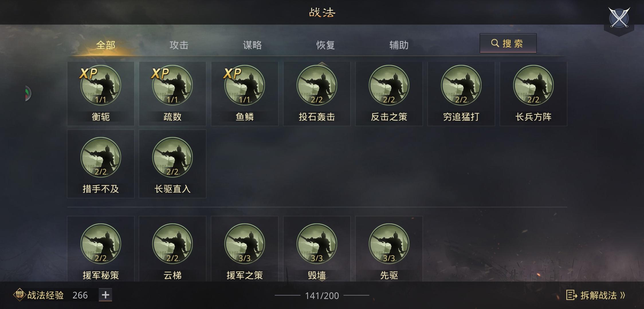This screenshot has width=644, height=309.
Task: Pick the 穷追猛打 tactic icon
Action: [461, 85]
